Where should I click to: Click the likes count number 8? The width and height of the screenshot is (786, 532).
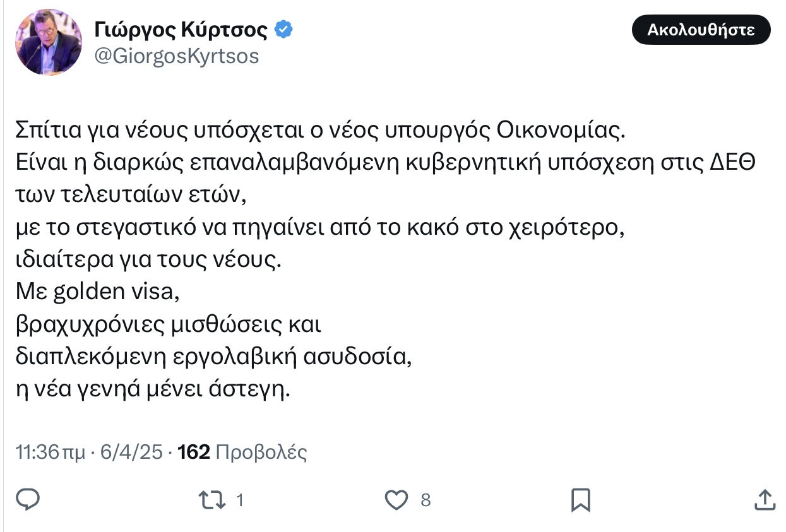[x=426, y=500]
